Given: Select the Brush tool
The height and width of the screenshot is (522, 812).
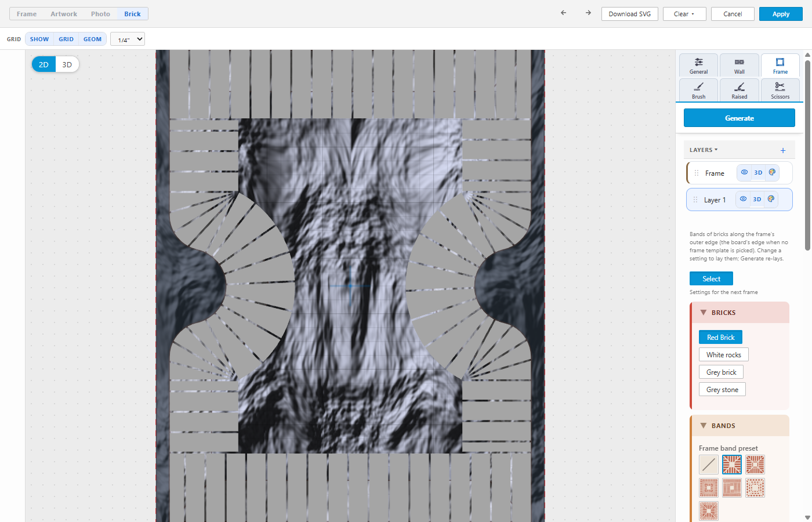Looking at the screenshot, I should point(699,90).
